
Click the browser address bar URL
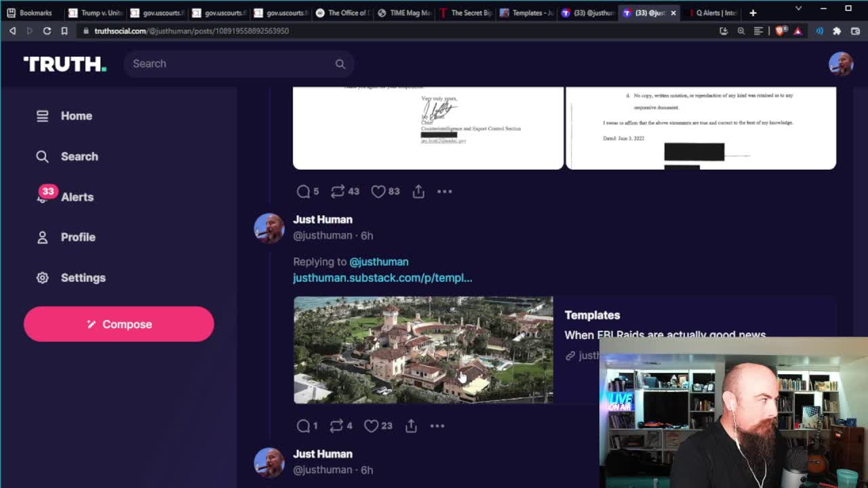pyautogui.click(x=191, y=30)
